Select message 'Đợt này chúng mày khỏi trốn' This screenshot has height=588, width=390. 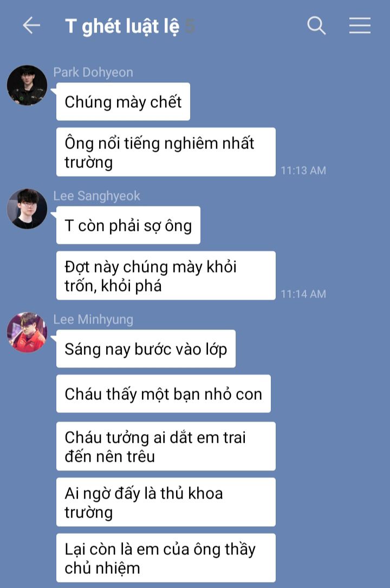pyautogui.click(x=166, y=275)
